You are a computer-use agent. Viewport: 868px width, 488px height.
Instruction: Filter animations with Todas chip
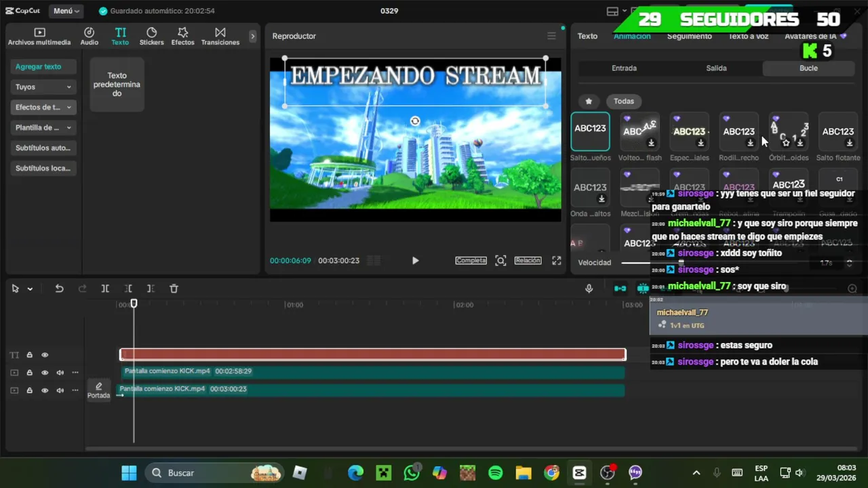click(x=624, y=101)
